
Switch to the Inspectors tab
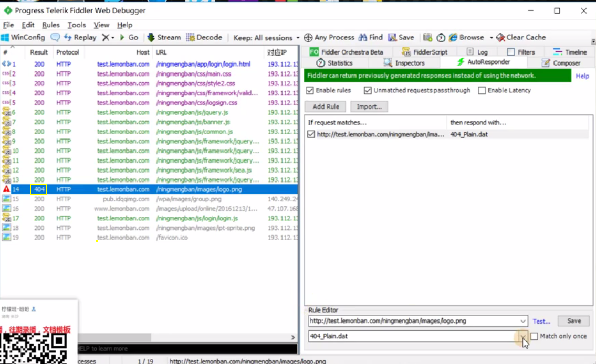[x=404, y=62]
